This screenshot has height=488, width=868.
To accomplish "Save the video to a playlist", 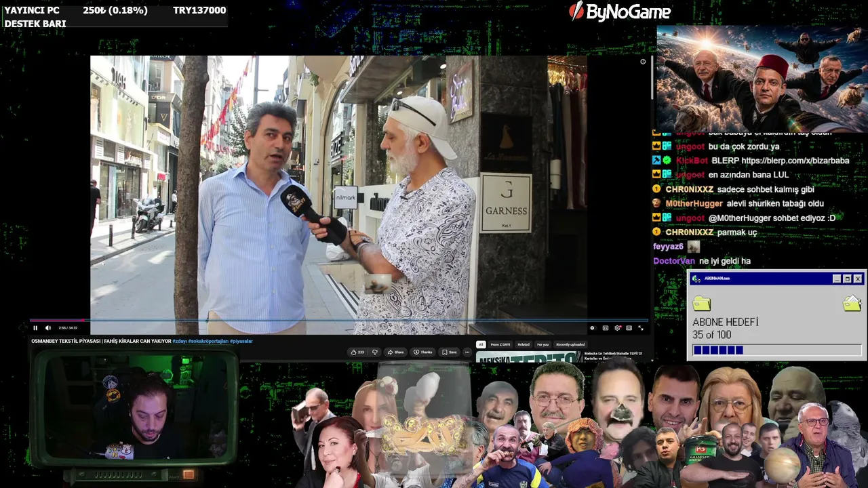I will click(x=449, y=352).
